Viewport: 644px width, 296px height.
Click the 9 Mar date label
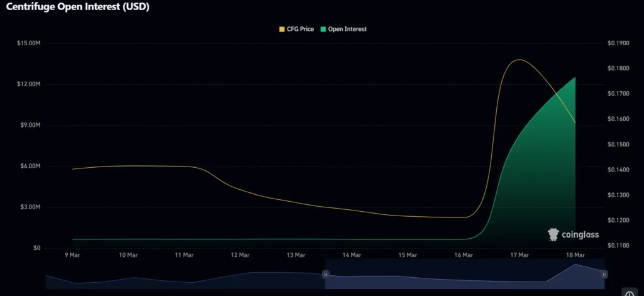click(x=72, y=255)
